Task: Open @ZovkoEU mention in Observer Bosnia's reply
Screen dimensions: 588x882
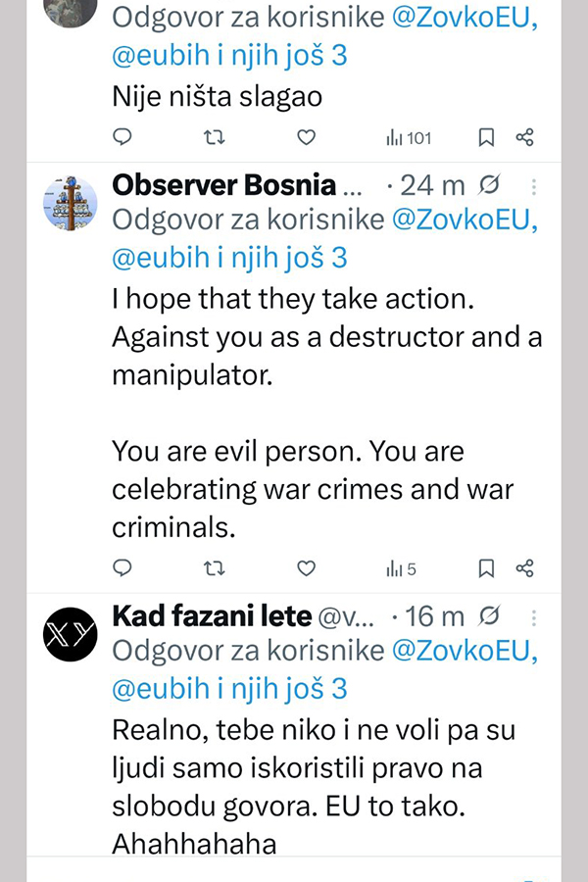Action: 465,220
